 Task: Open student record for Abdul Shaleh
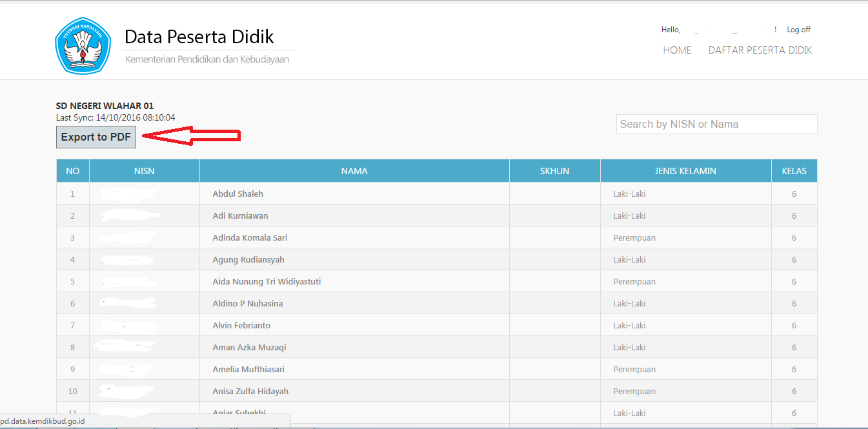[x=237, y=193]
